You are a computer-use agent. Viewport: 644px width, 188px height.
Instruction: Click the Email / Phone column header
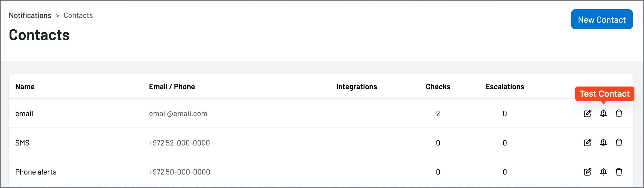(172, 87)
